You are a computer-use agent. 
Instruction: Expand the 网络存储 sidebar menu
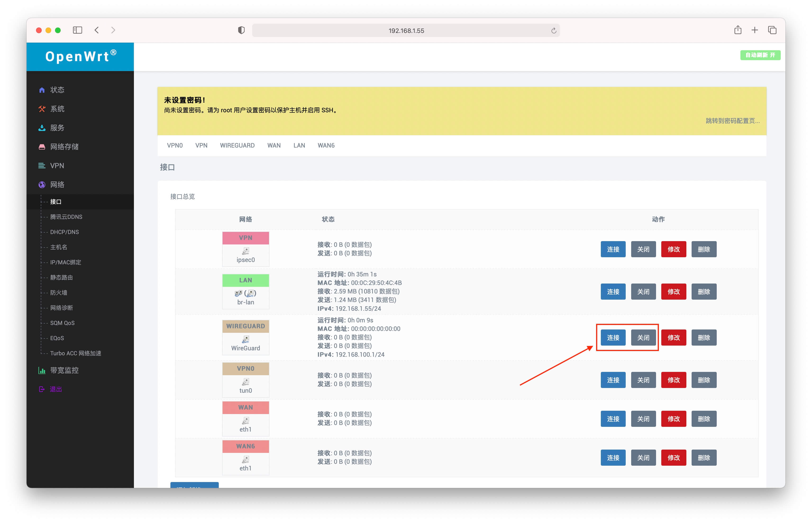click(64, 147)
